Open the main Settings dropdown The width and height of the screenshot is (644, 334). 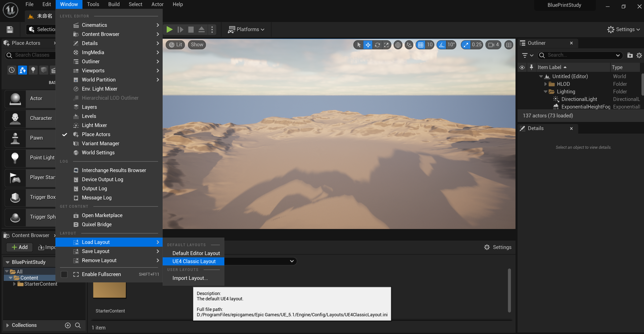624,30
